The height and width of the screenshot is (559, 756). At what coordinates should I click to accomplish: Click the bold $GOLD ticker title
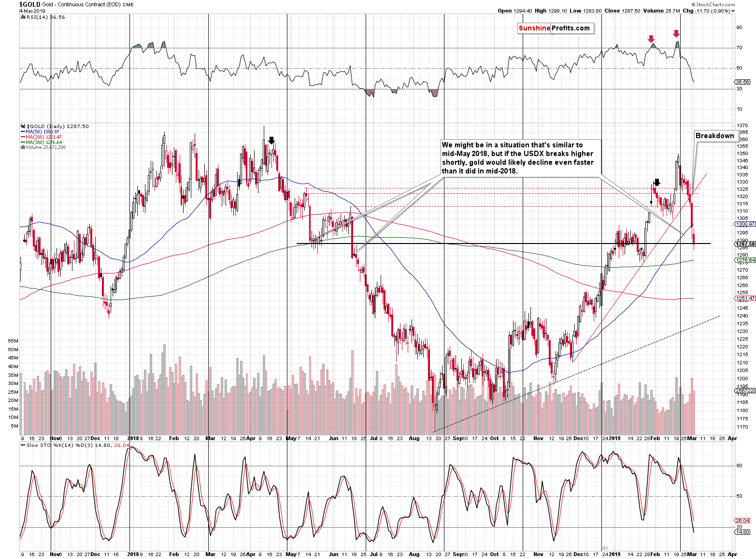coord(30,4)
